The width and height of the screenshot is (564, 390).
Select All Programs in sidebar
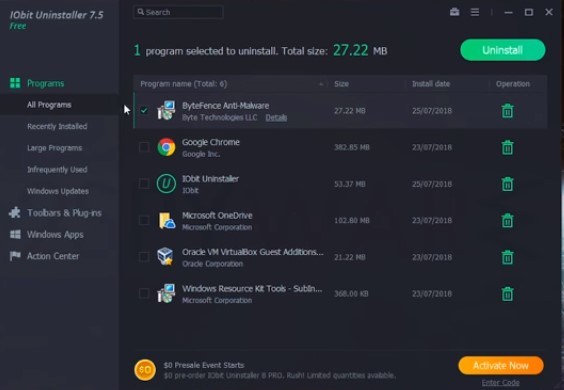coord(49,105)
